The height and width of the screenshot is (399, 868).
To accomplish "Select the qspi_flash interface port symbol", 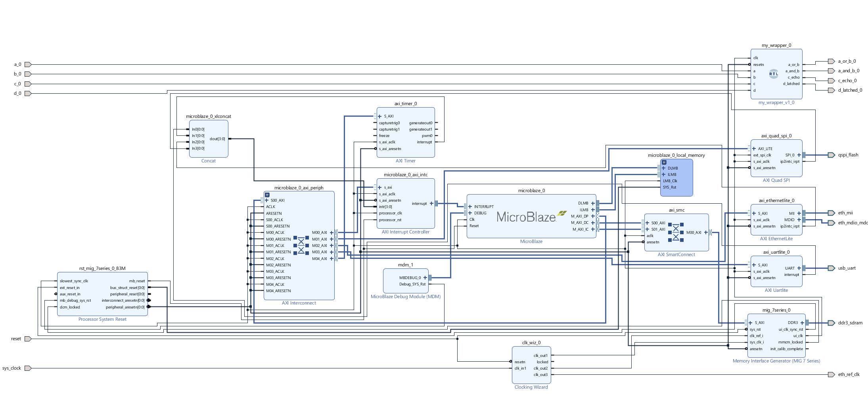I will tap(832, 155).
